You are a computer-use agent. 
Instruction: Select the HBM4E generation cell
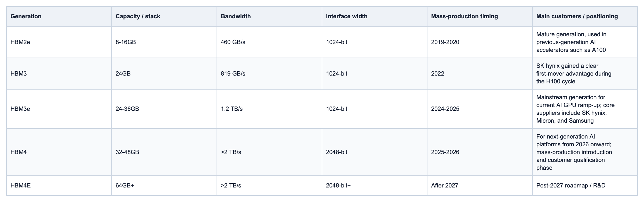point(59,186)
